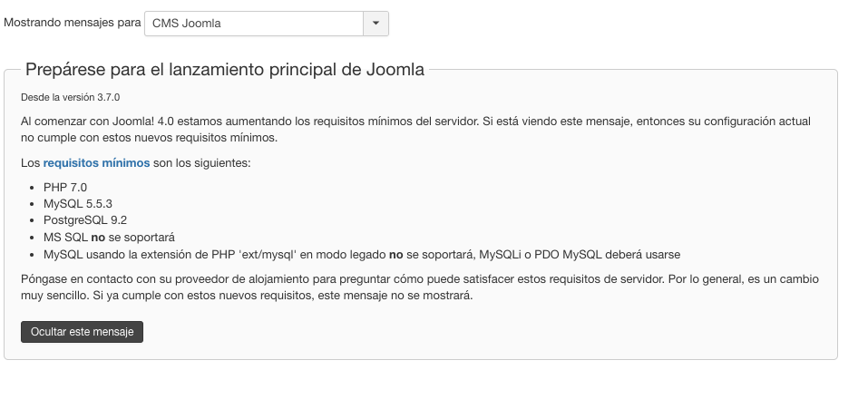Open the CMS Joomla messages dropdown arrow

coord(375,24)
